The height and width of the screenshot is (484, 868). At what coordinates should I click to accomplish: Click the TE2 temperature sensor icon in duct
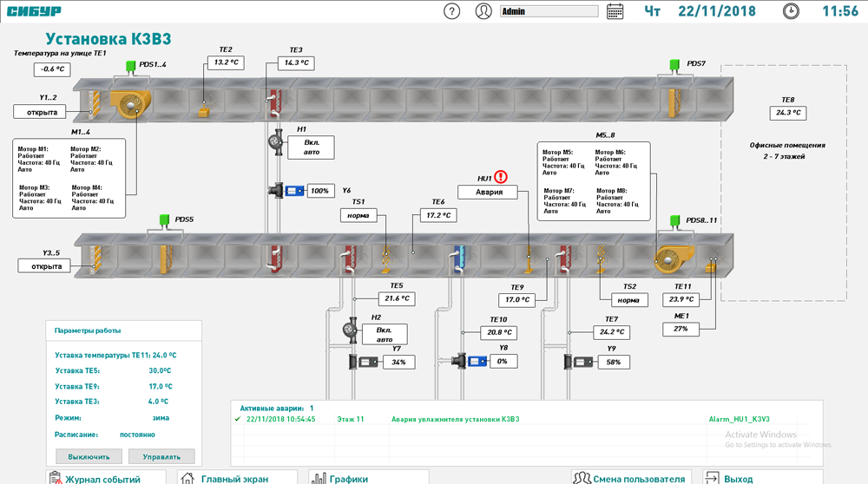(204, 110)
